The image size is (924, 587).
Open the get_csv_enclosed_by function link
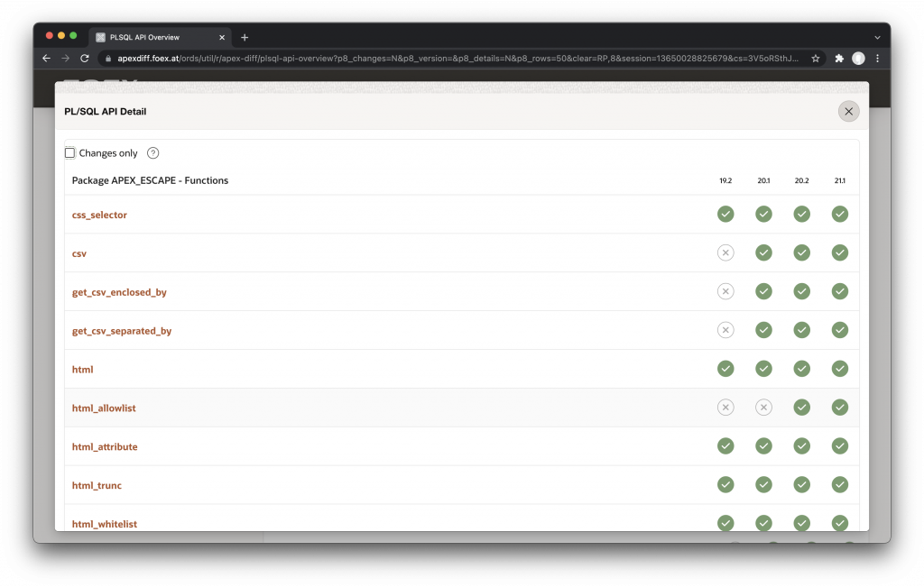(119, 293)
